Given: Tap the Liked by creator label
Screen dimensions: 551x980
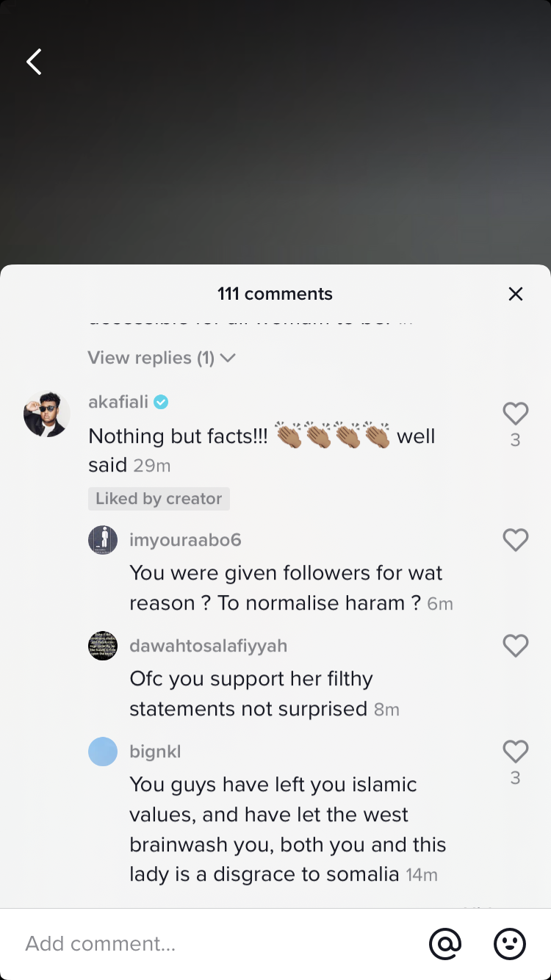Looking at the screenshot, I should click(x=159, y=499).
